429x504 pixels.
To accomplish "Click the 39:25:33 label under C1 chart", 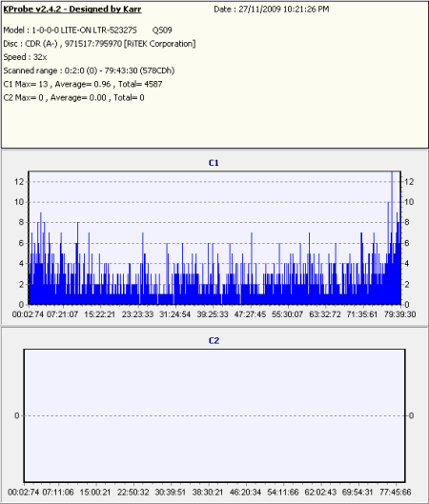I will point(213,314).
